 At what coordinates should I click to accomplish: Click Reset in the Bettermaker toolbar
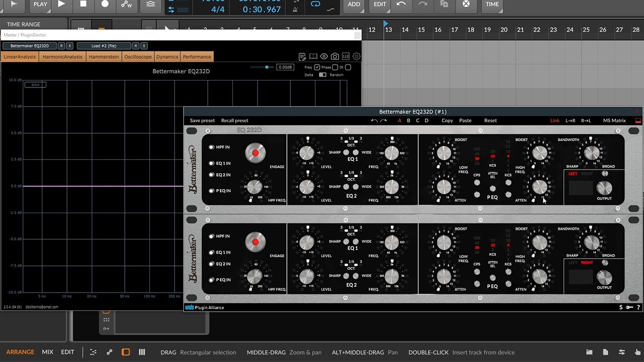click(491, 121)
